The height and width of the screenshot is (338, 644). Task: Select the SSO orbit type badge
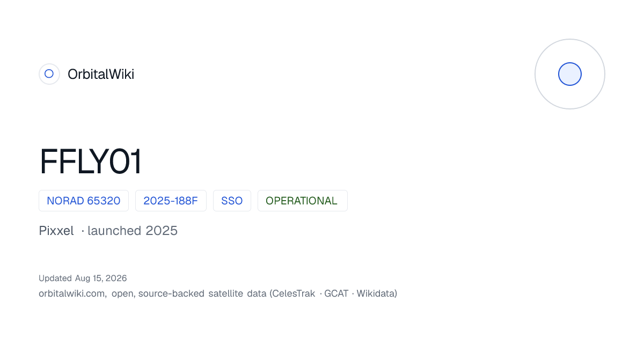(232, 201)
